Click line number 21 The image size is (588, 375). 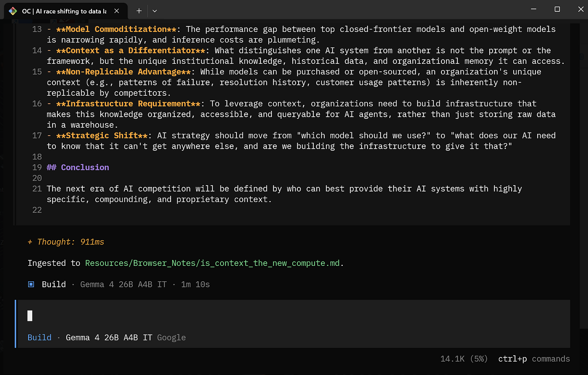[x=37, y=189]
